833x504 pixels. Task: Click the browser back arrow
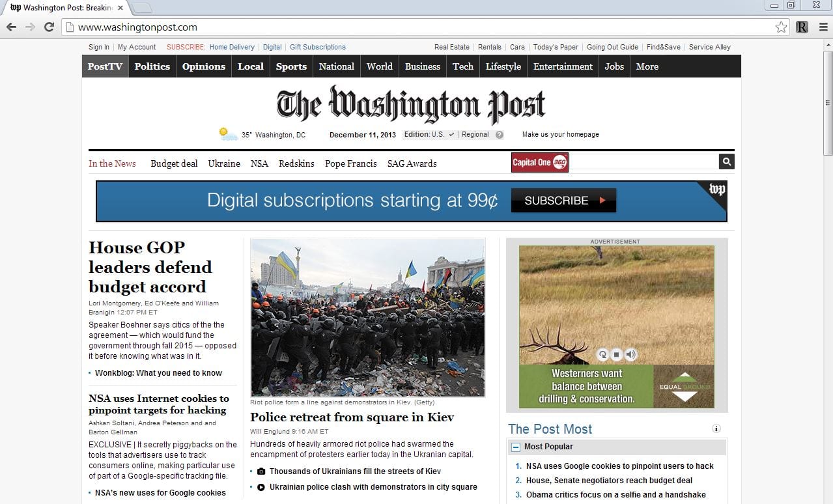point(11,27)
